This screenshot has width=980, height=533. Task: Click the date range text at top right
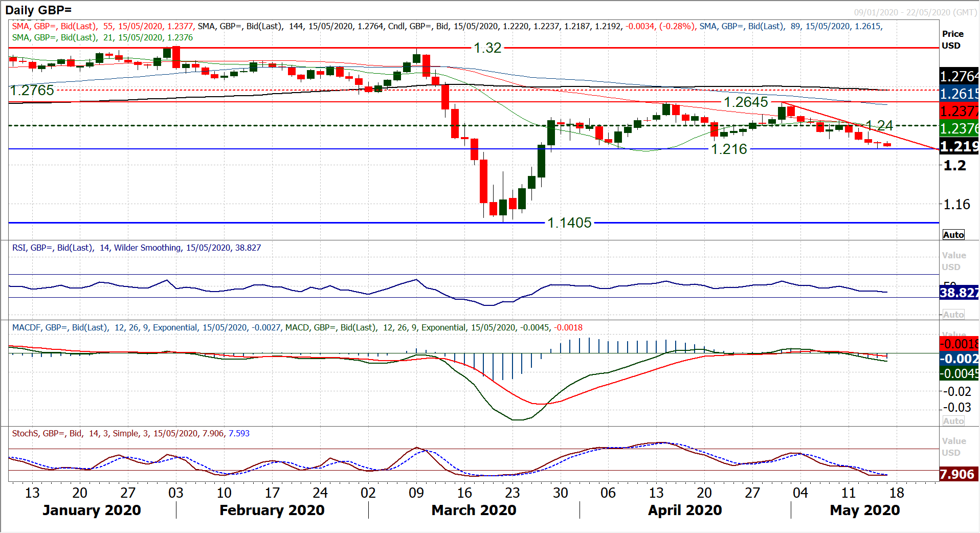click(915, 12)
